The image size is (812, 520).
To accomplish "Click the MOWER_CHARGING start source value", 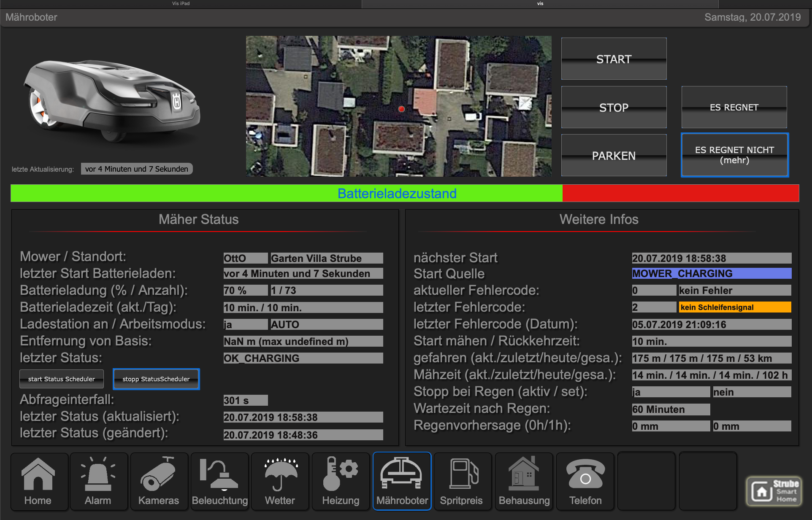I will [x=712, y=273].
